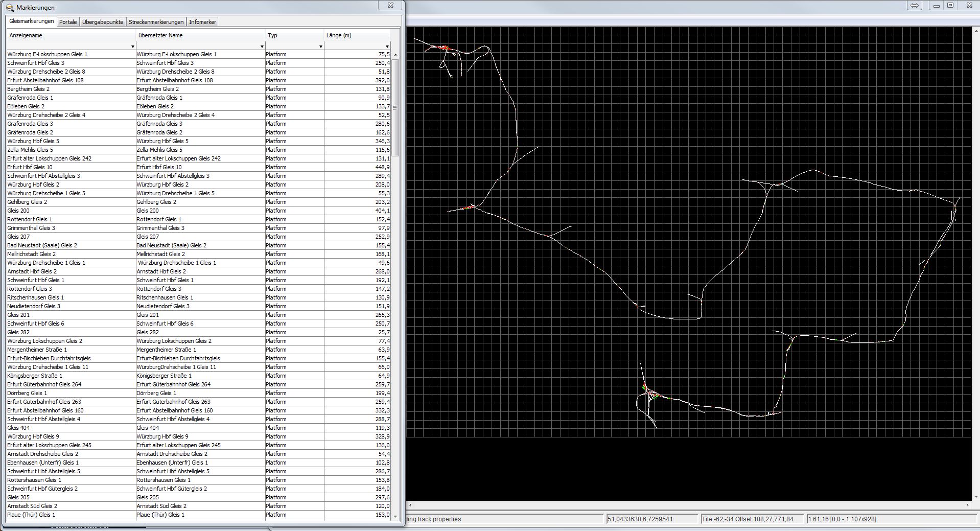Screen dimensions: 980x531
Task: Click the markings table vertical scrollbar thumb
Action: (x=395, y=107)
